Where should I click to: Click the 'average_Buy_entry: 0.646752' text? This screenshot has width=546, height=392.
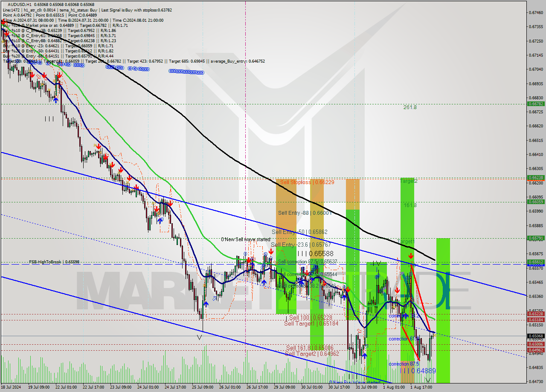tap(237, 61)
